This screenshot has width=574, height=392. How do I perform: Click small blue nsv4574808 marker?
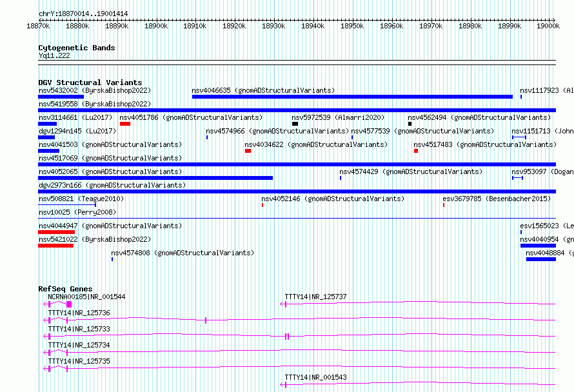[112, 259]
